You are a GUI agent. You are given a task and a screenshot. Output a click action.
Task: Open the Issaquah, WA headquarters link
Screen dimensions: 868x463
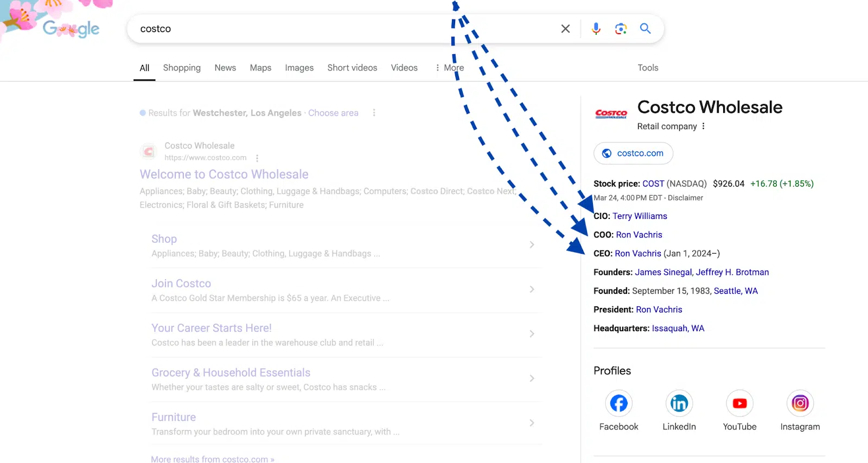pyautogui.click(x=678, y=328)
